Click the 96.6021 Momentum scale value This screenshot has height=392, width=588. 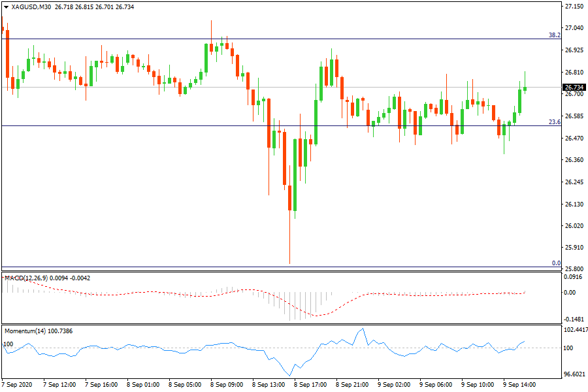coord(574,374)
